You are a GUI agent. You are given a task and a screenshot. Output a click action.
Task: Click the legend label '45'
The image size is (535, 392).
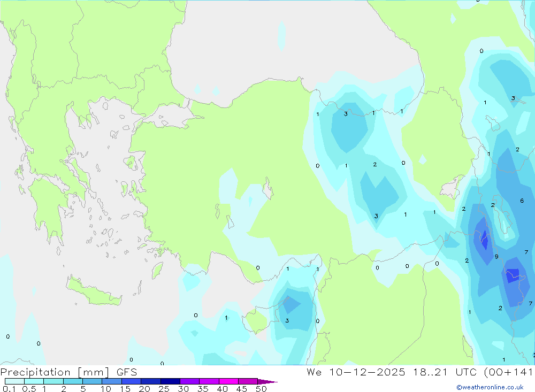pos(242,389)
